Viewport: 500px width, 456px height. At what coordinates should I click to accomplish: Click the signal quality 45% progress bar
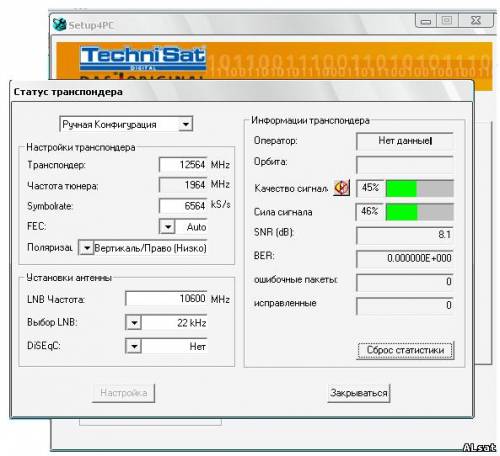[419, 188]
